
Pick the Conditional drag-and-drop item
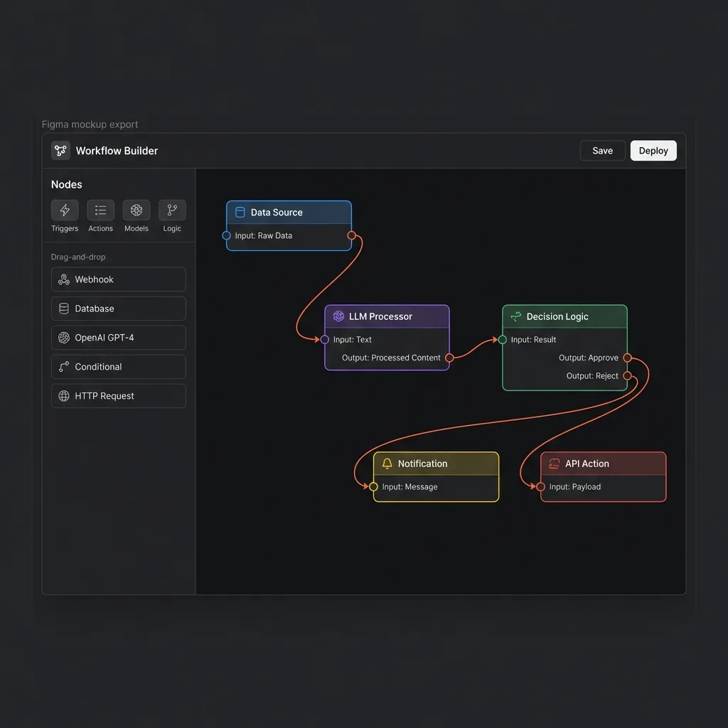(x=119, y=367)
